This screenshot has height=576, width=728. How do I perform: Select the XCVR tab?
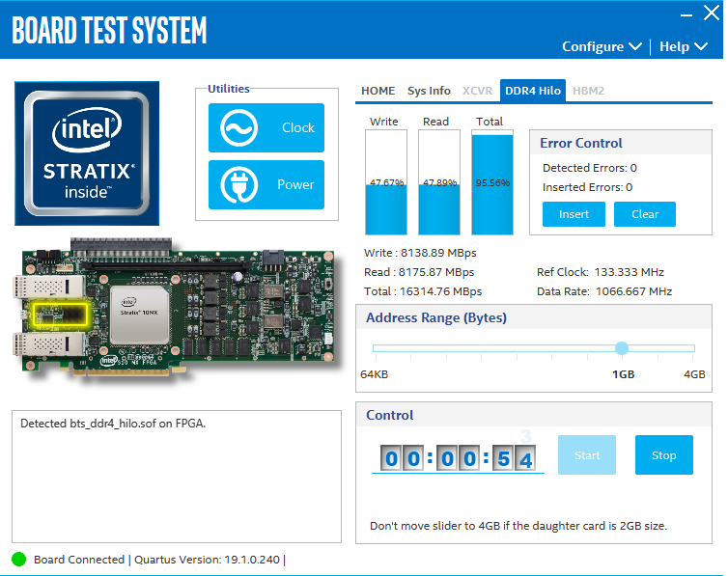tap(477, 91)
